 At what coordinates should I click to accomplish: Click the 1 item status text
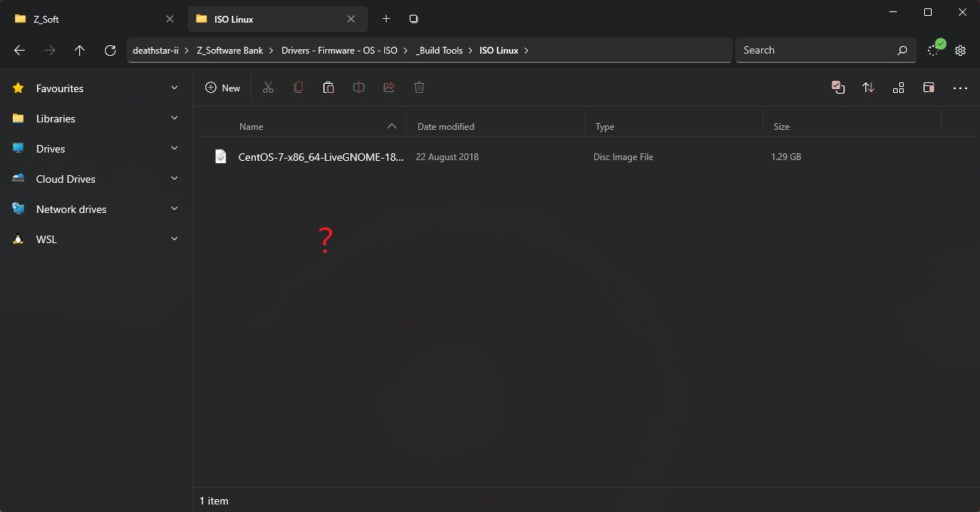(214, 501)
